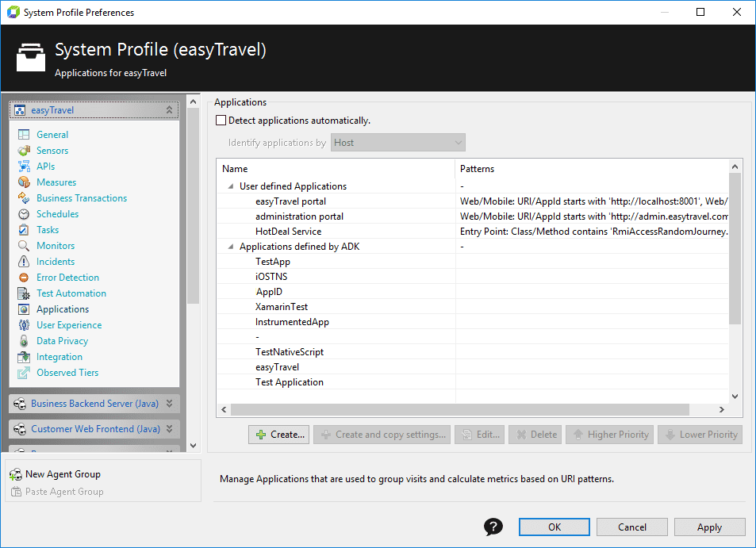This screenshot has width=756, height=548.
Task: Click the Apply button
Action: point(710,527)
